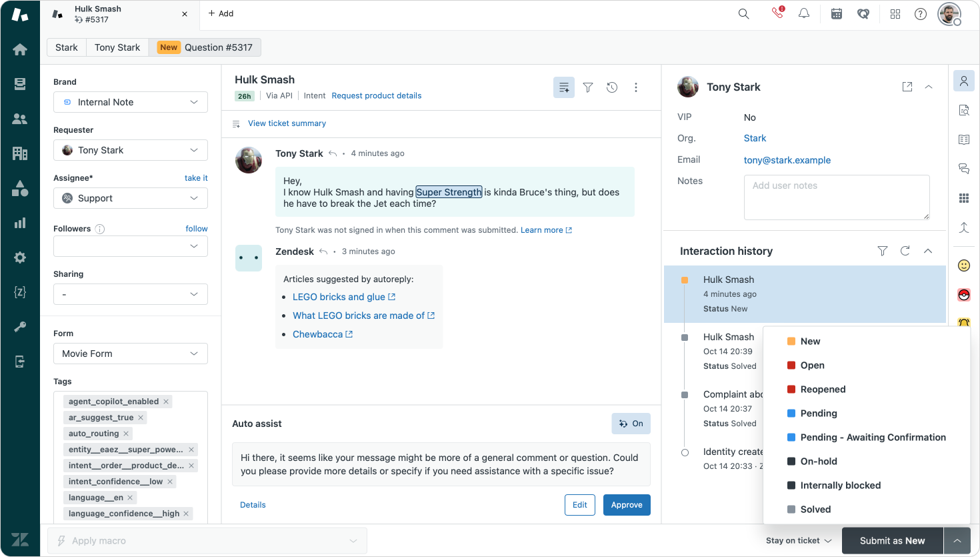Click the follow link

point(197,229)
